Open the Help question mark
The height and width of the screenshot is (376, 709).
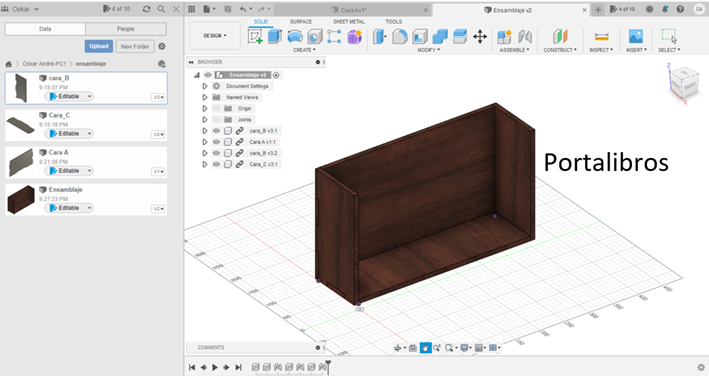(680, 9)
